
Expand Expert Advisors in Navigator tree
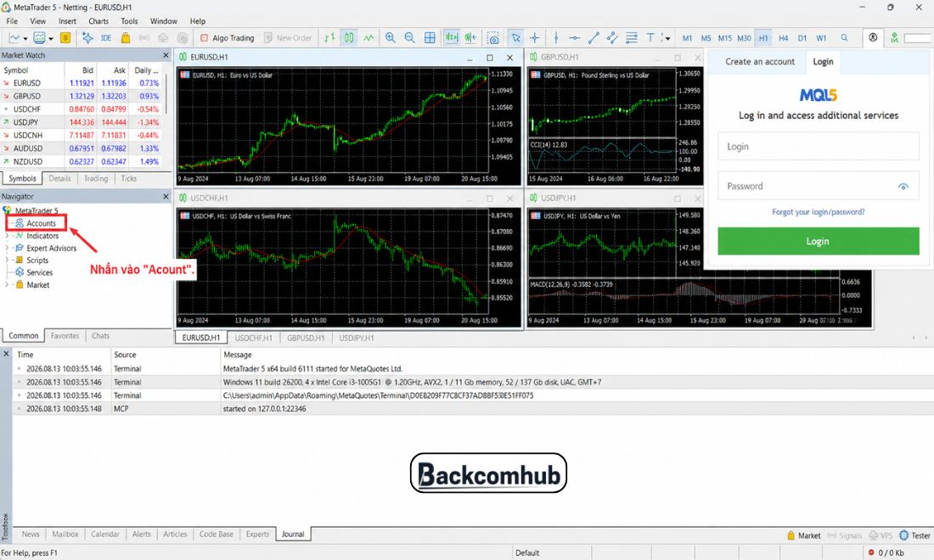[x=7, y=248]
